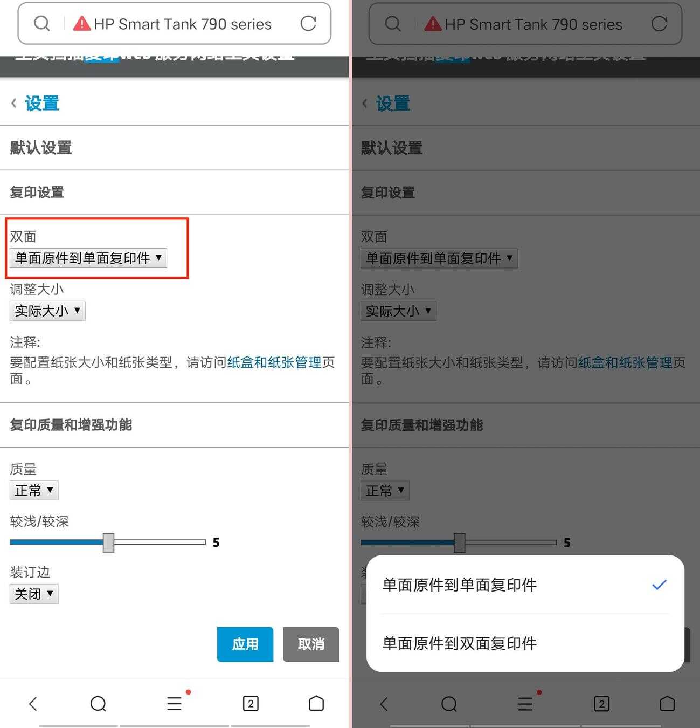Open the 双面 dropdown on the left screen

click(x=88, y=258)
